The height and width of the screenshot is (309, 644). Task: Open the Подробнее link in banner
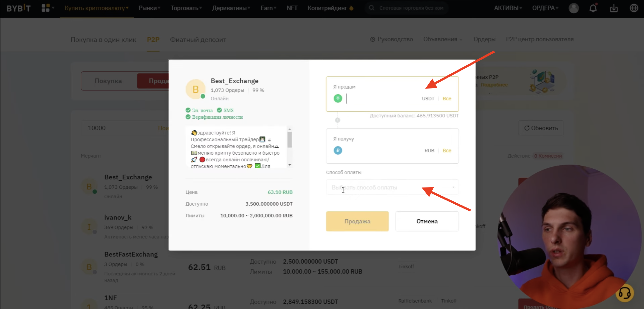tap(494, 85)
